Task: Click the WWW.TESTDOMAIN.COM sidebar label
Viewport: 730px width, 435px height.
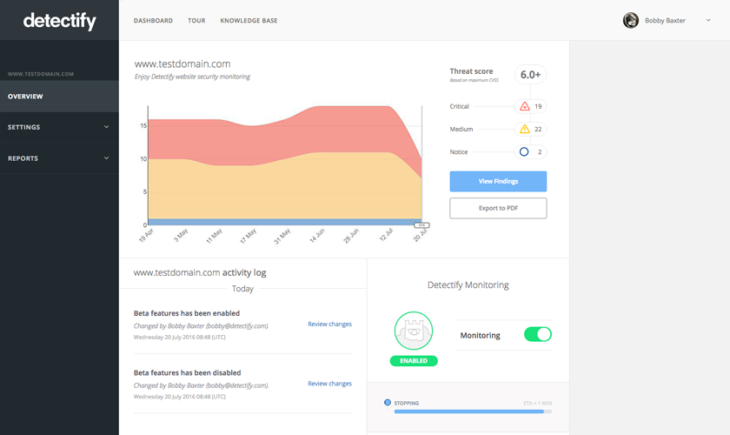Action: (x=41, y=74)
